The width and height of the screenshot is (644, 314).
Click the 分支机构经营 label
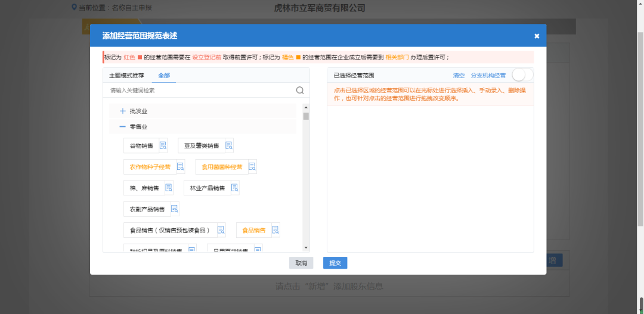point(488,76)
